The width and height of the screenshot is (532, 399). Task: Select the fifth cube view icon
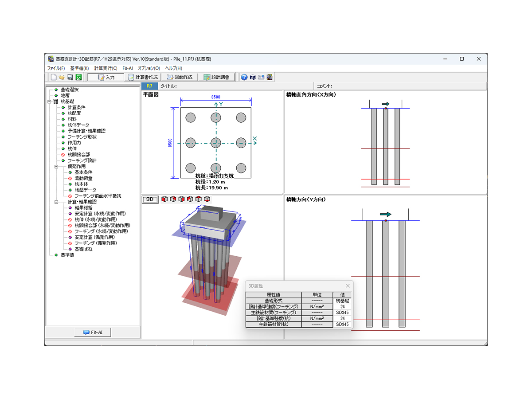[x=198, y=199]
